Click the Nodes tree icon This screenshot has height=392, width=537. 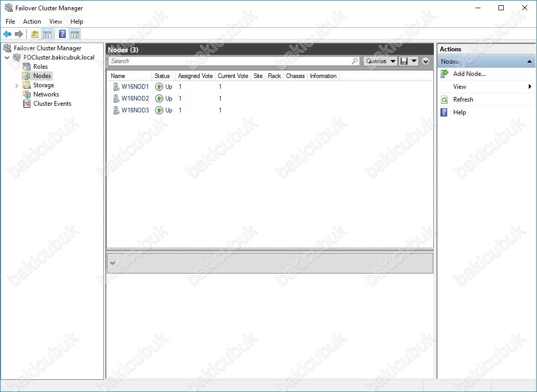point(26,75)
